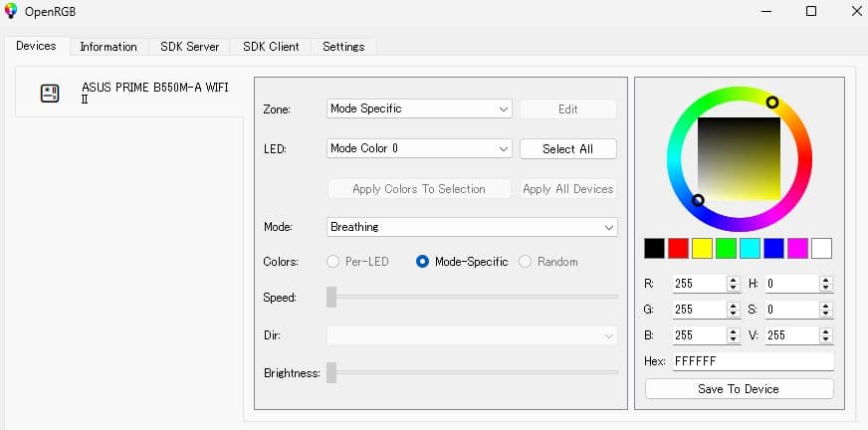Click the Hex field showing FFFFFF
The width and height of the screenshot is (868, 430).
753,362
